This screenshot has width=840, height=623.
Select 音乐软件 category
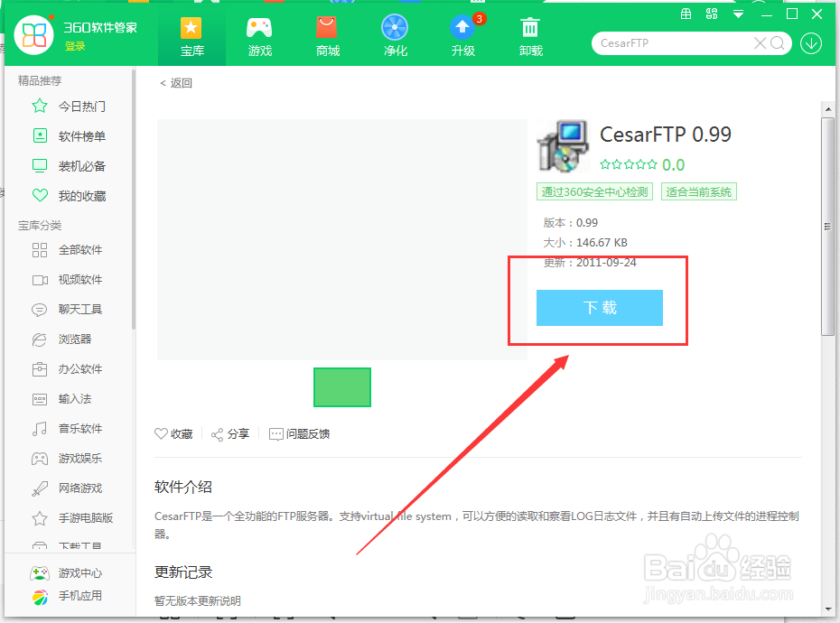pyautogui.click(x=80, y=429)
